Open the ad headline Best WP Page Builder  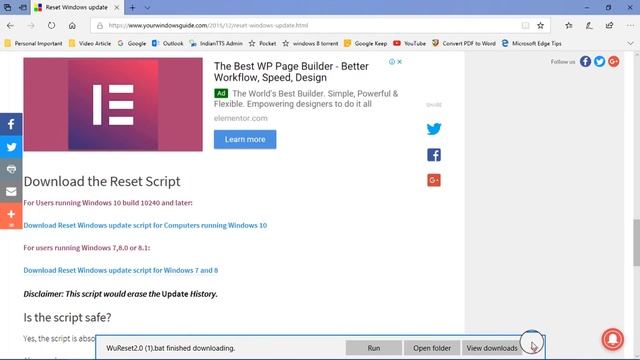[291, 72]
